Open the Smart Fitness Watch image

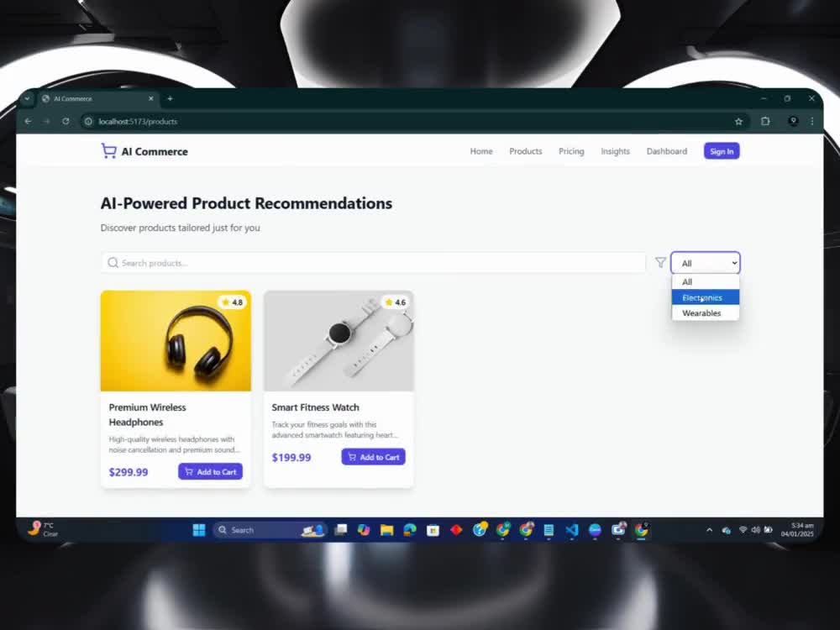[339, 341]
